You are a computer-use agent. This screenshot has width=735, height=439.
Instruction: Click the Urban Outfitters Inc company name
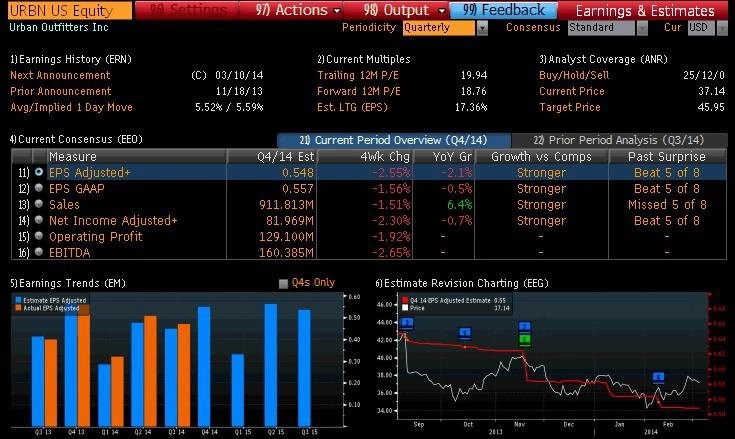pyautogui.click(x=59, y=27)
